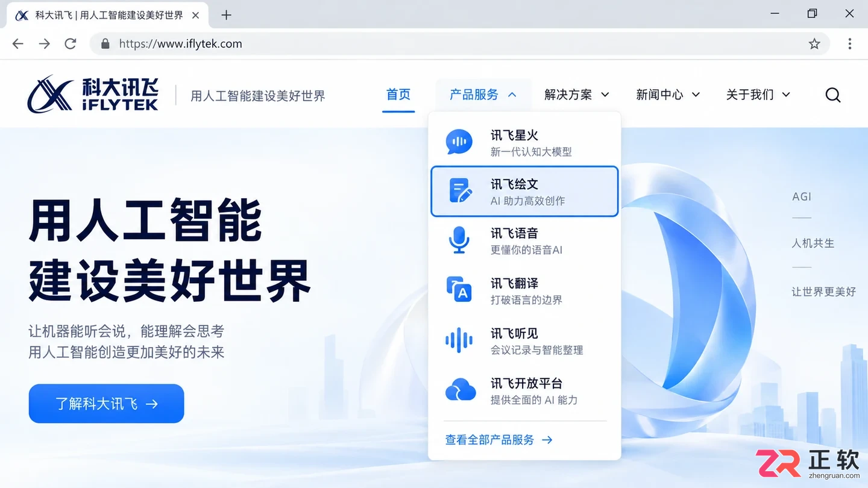Select 讯飞翻译 menu item title

point(514,283)
